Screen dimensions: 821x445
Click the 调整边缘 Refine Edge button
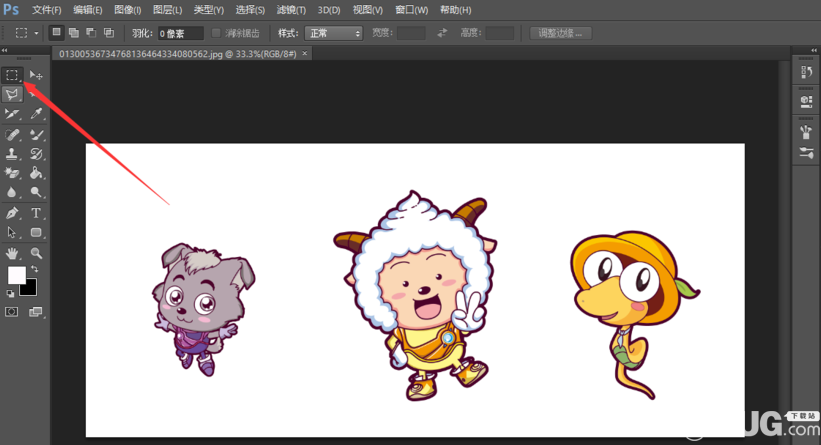click(560, 33)
